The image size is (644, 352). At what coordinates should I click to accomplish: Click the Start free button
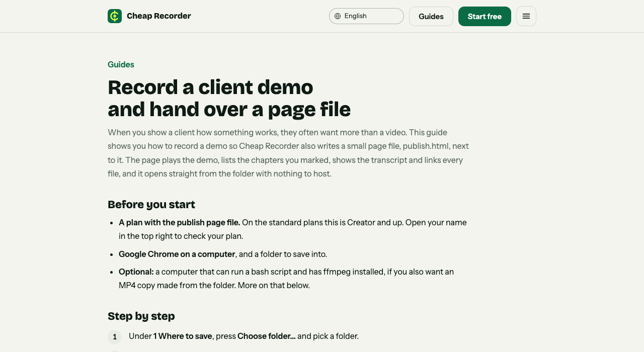[485, 16]
